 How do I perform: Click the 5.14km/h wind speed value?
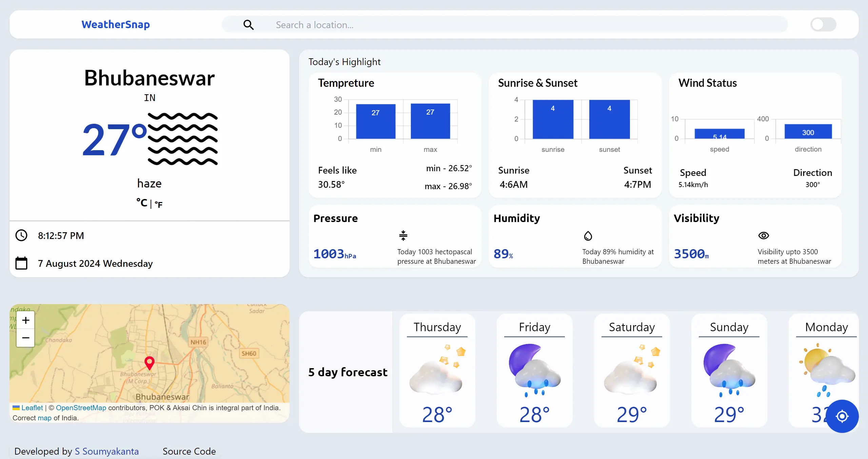[693, 185]
